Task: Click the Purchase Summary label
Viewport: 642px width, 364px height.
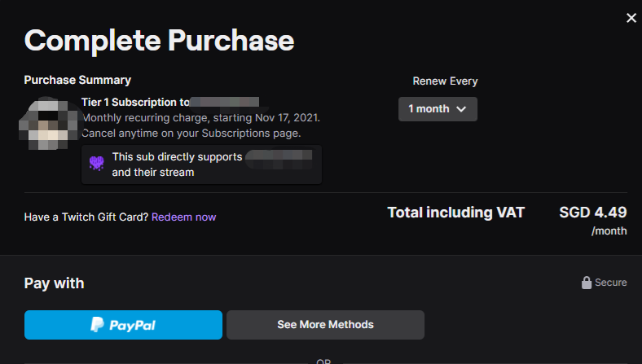Action: tap(77, 80)
